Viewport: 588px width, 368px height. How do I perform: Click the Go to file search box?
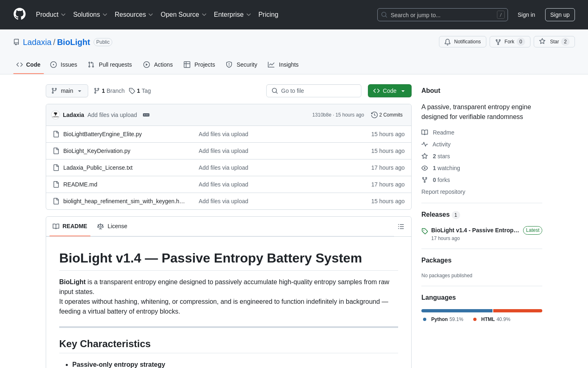pos(314,91)
